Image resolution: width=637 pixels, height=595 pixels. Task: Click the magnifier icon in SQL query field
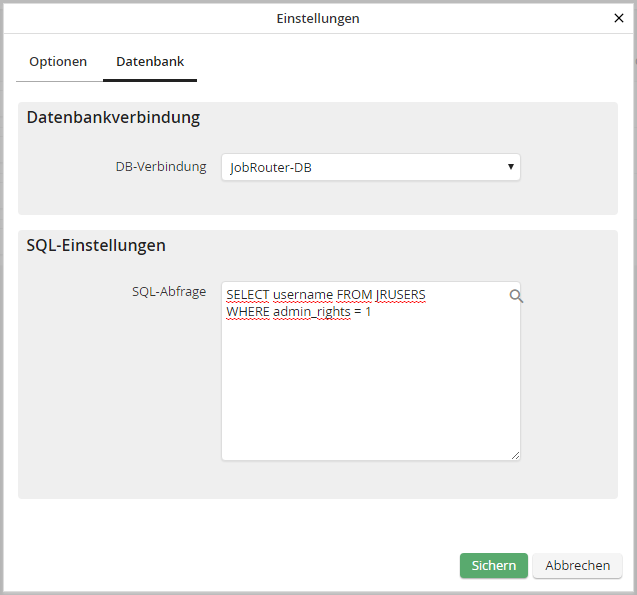tap(516, 296)
